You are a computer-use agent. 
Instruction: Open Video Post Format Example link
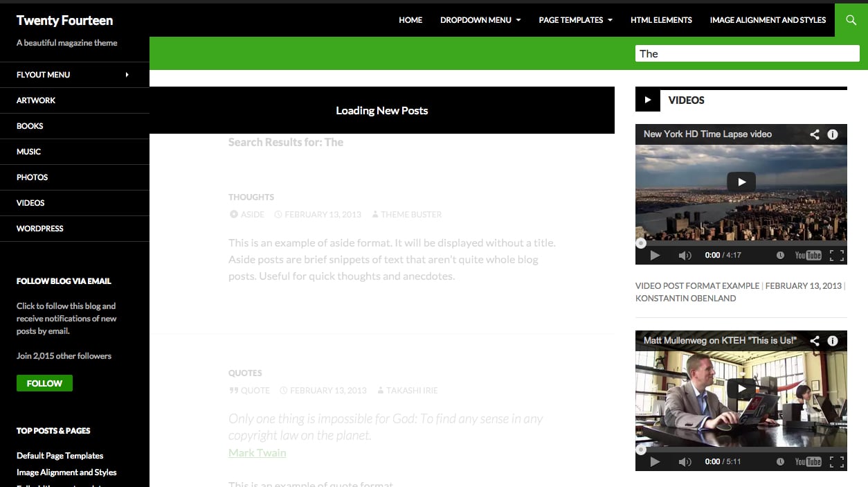click(697, 285)
